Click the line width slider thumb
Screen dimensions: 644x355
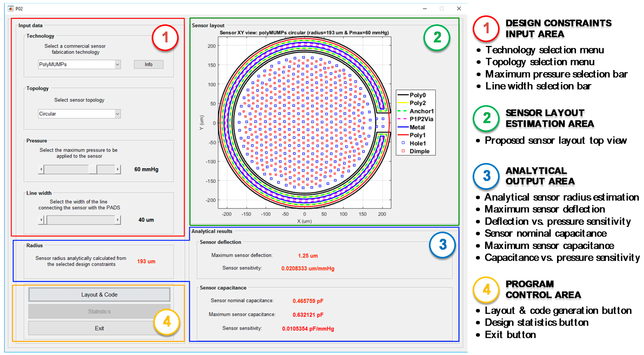tap(45, 220)
